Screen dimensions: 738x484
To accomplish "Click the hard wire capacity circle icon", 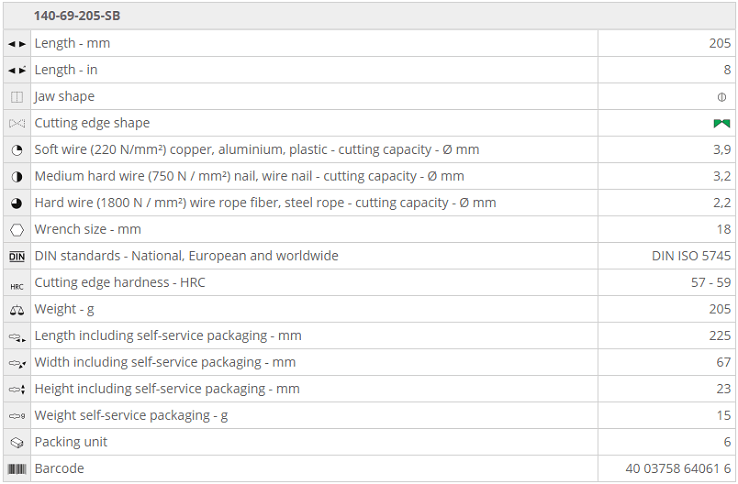I will 17,203.
